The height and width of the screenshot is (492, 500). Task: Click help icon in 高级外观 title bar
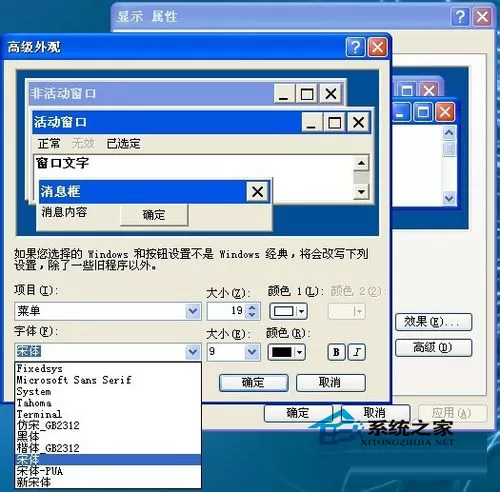point(356,47)
